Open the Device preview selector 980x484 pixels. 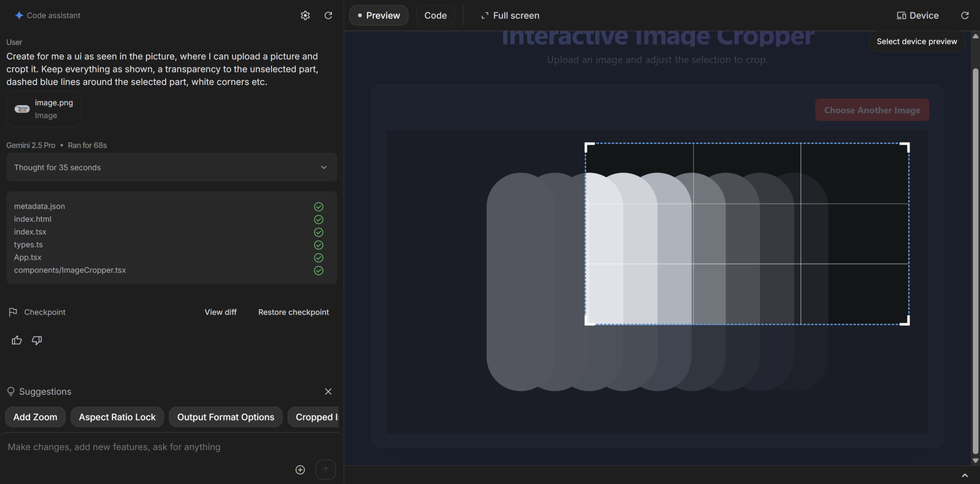click(x=918, y=16)
